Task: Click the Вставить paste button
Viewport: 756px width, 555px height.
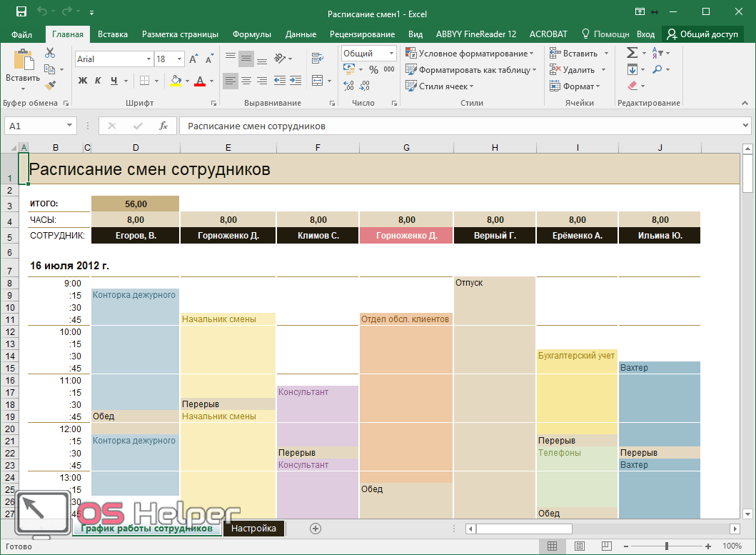Action: point(23,69)
